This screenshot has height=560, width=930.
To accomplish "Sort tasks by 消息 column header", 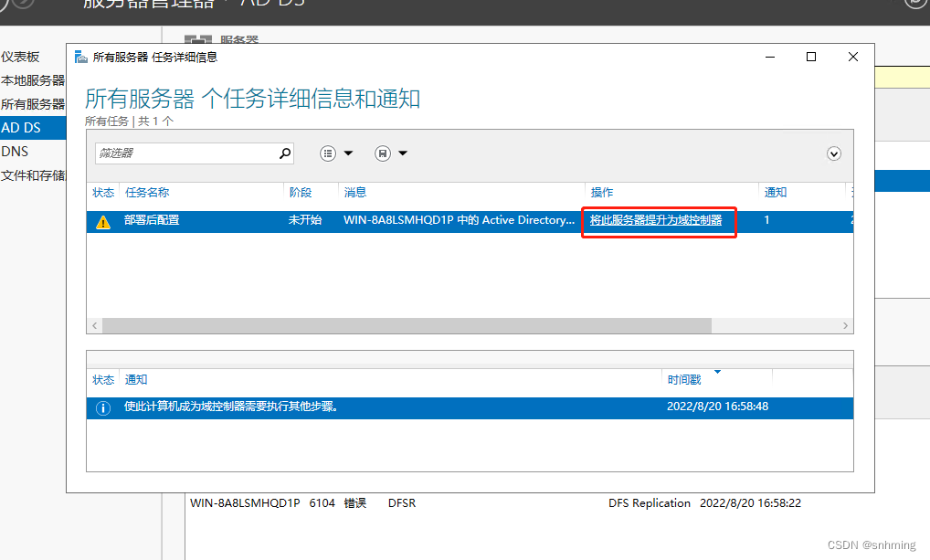I will tap(355, 192).
